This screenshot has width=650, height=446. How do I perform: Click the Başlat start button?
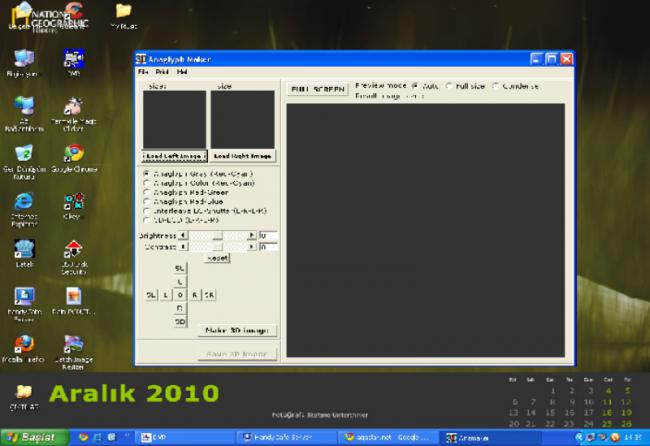click(34, 437)
